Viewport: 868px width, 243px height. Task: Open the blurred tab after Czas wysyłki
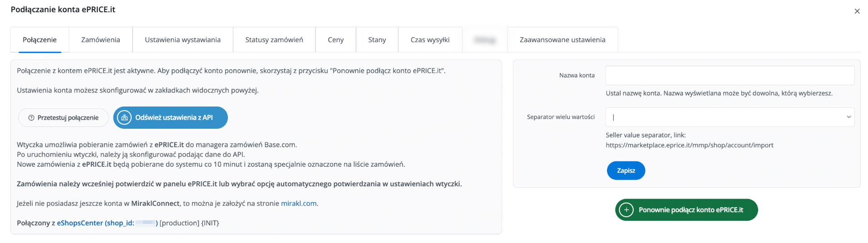click(484, 40)
